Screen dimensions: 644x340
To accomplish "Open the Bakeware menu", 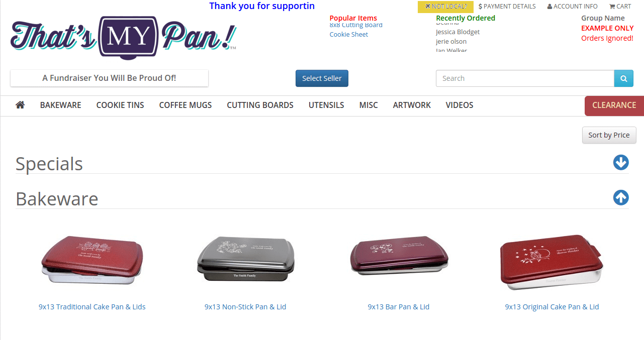I will [x=61, y=105].
